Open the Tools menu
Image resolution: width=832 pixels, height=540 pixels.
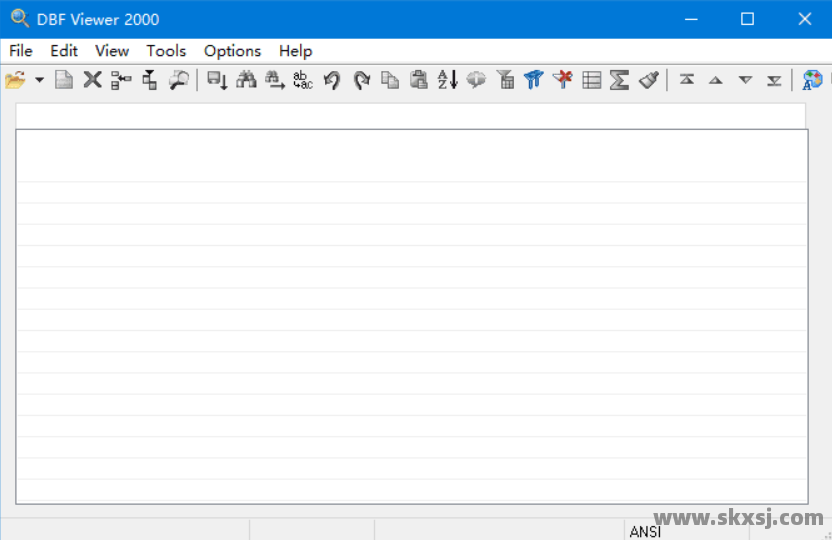pos(166,51)
